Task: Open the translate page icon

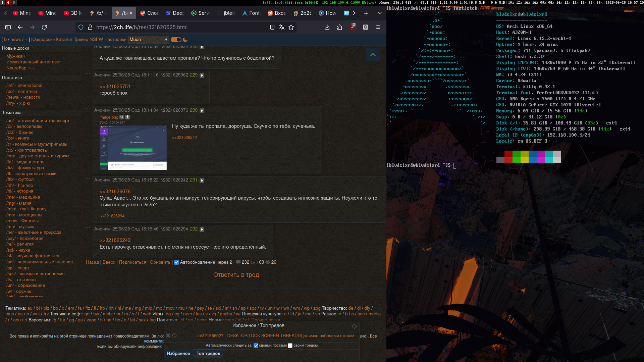Action: pos(282,27)
